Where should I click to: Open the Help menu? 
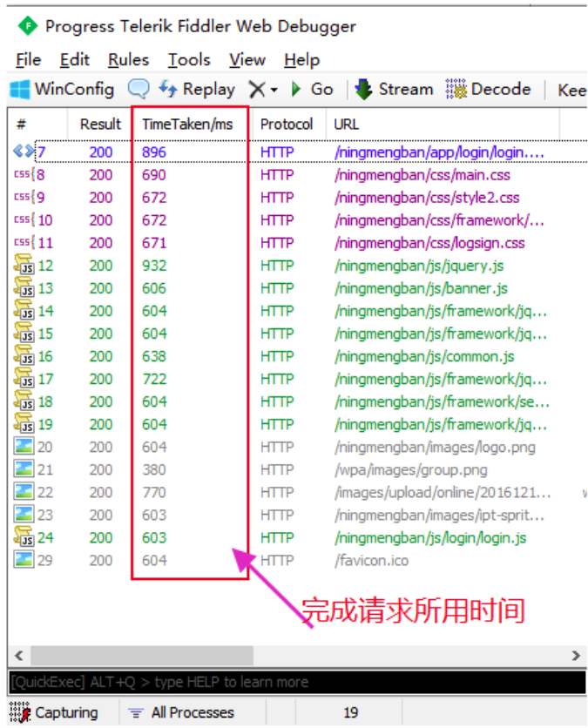click(302, 60)
